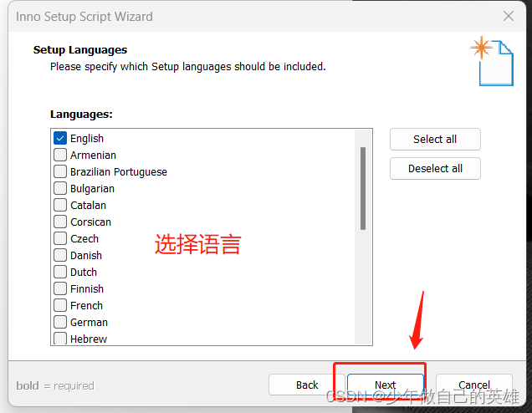Proceed with the Next button
This screenshot has width=532, height=413.
point(385,385)
